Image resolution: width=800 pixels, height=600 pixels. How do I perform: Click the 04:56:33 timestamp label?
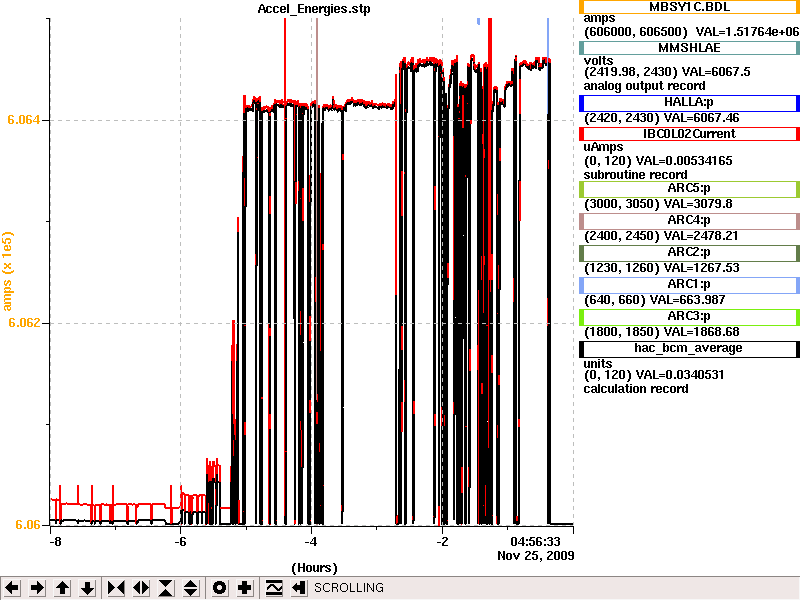(x=535, y=542)
